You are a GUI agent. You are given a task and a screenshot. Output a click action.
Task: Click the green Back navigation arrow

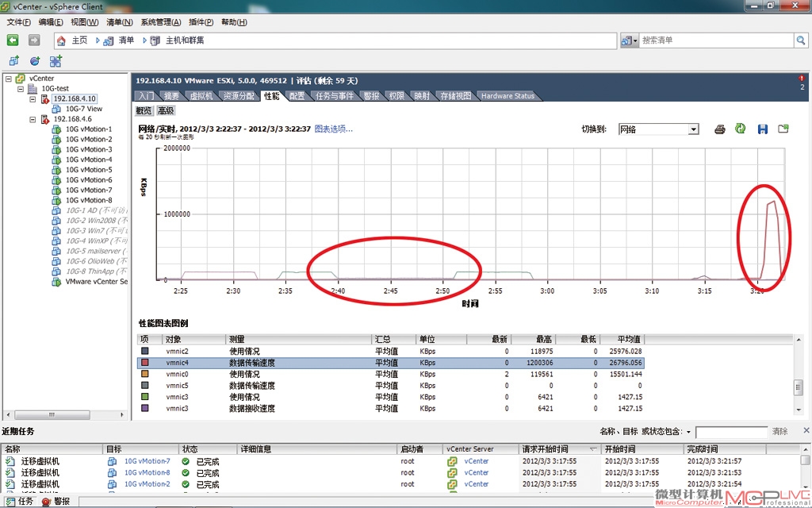point(13,40)
